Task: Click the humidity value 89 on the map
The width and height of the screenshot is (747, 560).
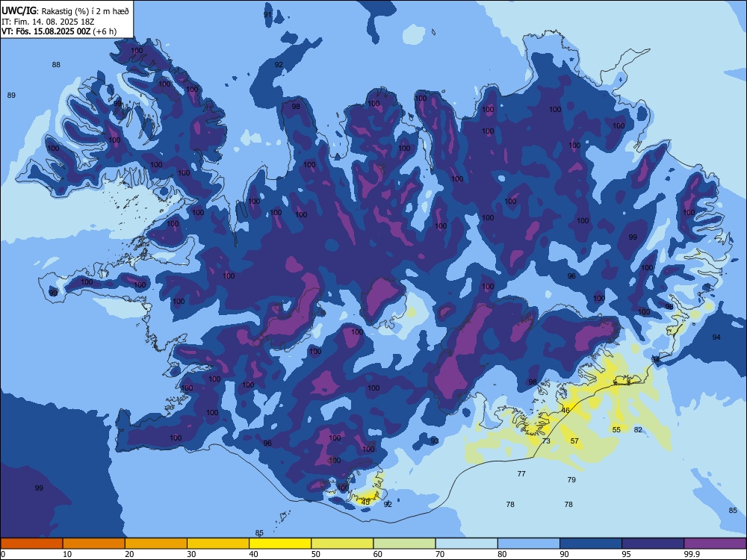Action: [x=11, y=96]
